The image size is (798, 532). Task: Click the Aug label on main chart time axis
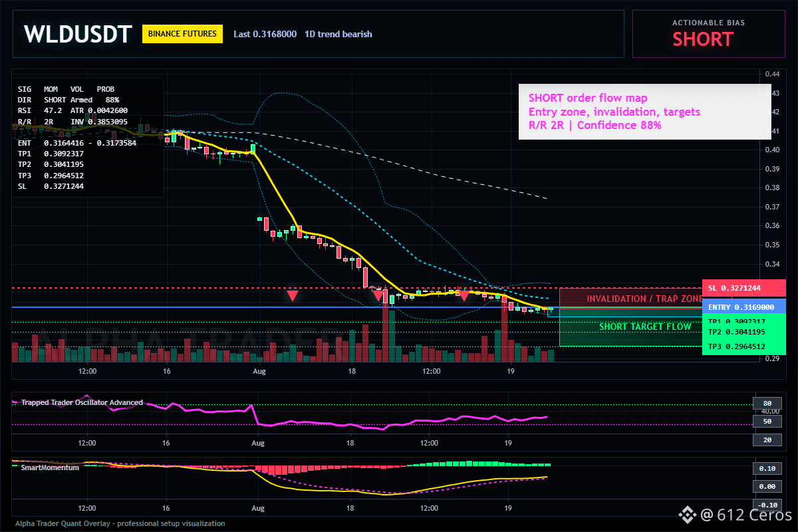(259, 371)
